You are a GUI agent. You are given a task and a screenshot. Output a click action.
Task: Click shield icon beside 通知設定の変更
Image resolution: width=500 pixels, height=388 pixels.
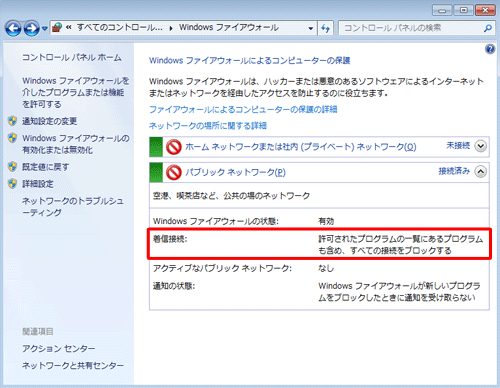(13, 121)
